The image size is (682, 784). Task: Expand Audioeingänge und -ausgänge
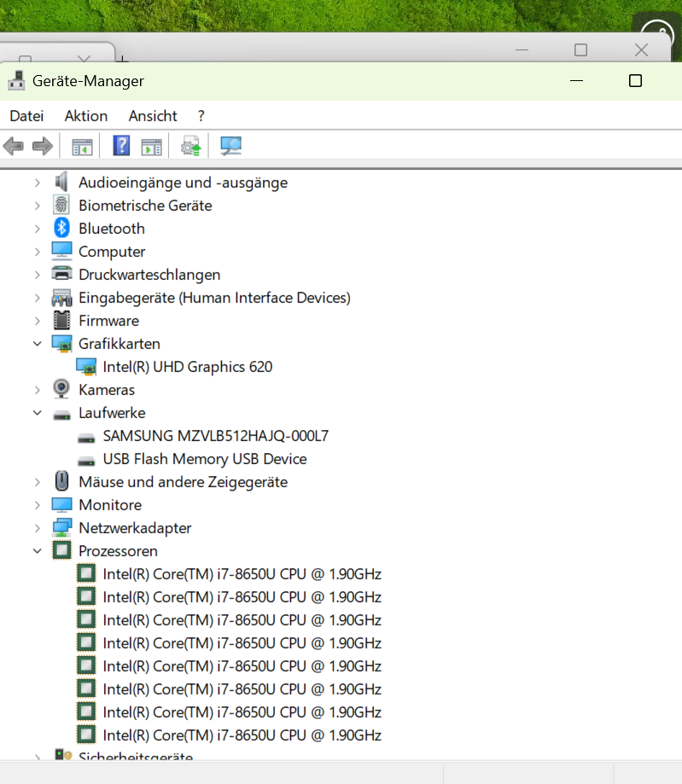click(37, 183)
